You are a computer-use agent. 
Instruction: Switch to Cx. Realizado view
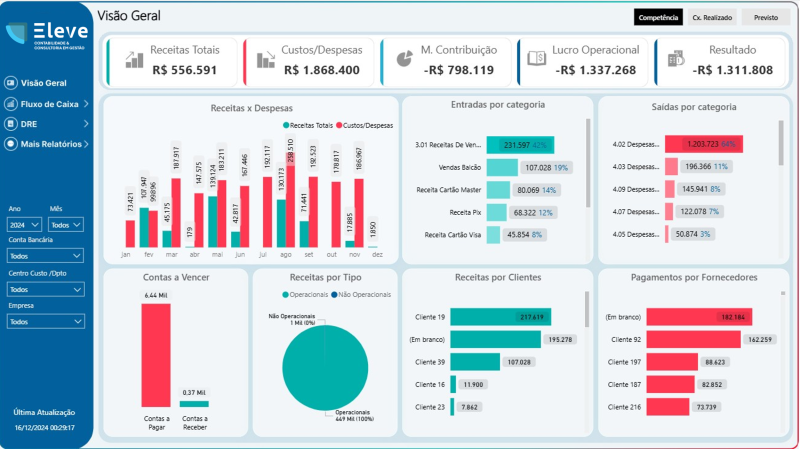pos(712,17)
